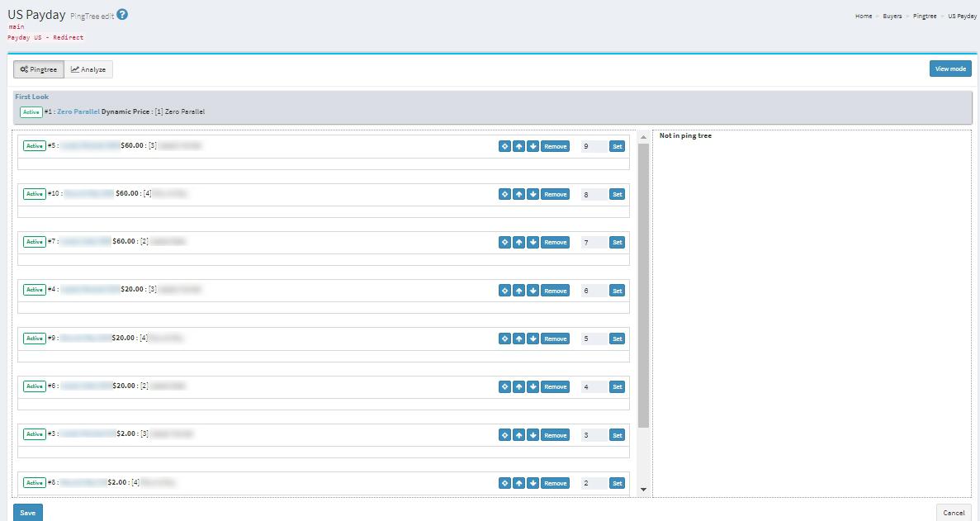This screenshot has height=521, width=980.
Task: Click the Active badge of First Look entry
Action: tap(31, 111)
